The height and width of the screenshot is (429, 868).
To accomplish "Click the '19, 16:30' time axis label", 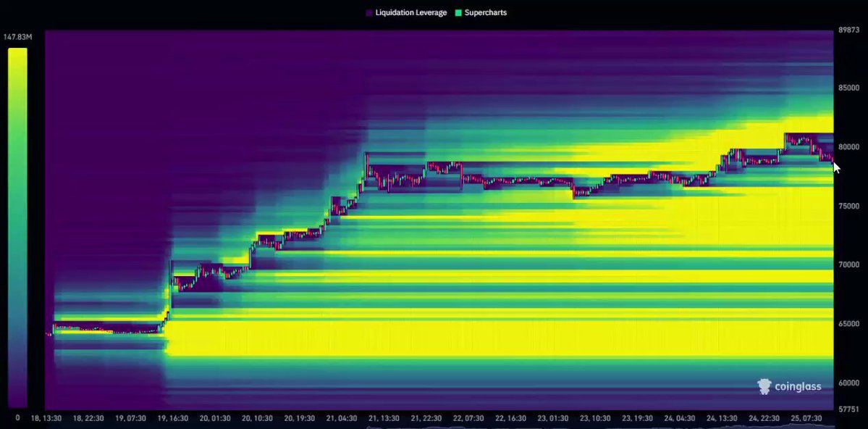I will [173, 418].
